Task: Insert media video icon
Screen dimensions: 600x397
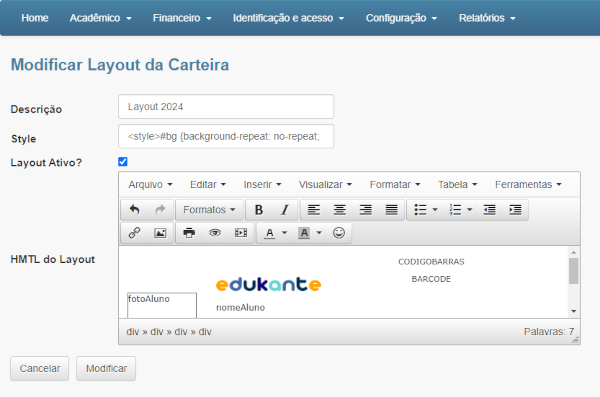Action: coord(241,233)
